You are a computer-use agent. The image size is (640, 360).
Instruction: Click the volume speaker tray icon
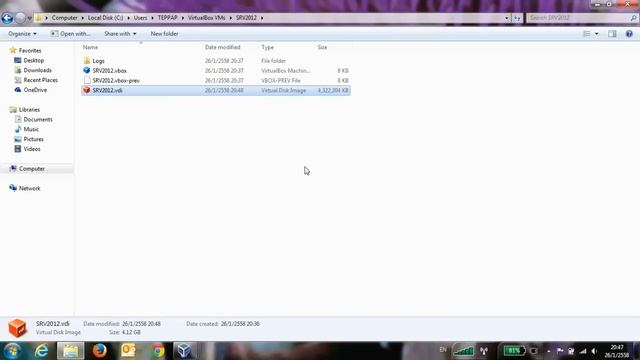click(x=594, y=351)
